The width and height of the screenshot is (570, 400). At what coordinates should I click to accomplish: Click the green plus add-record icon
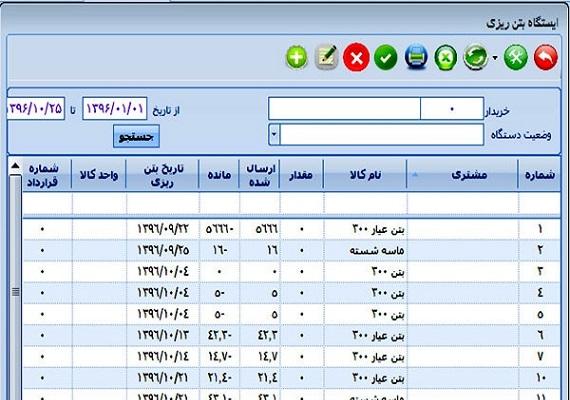coord(297,57)
